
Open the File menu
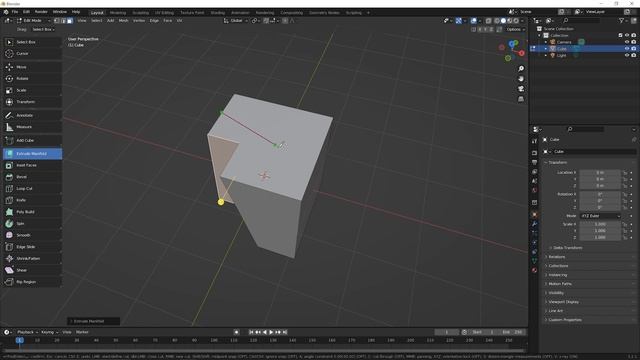[15, 12]
